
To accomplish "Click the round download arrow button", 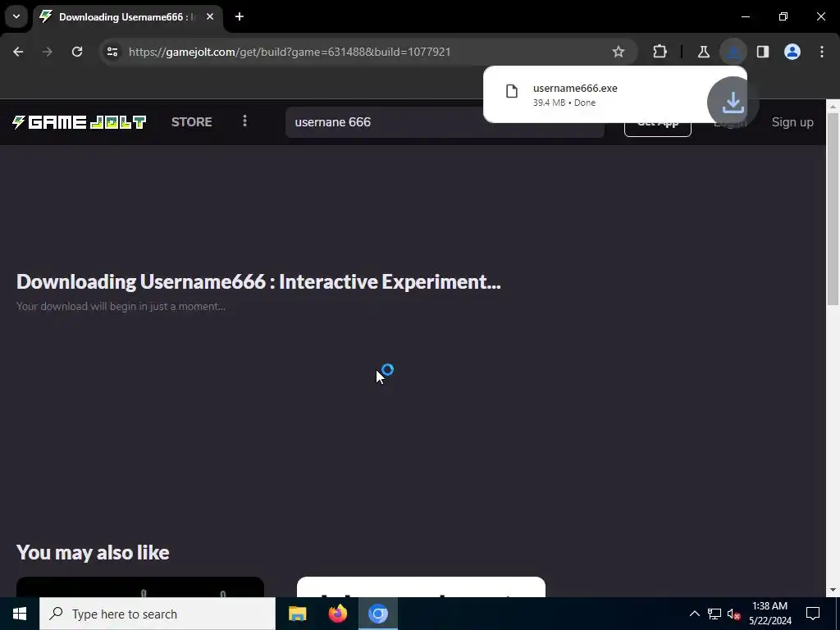I will point(733,102).
